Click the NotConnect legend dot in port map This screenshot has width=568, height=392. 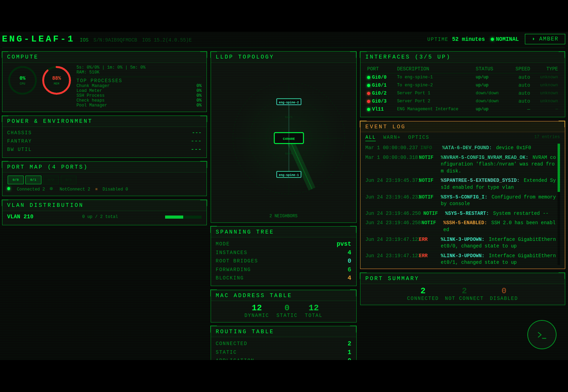click(x=51, y=189)
